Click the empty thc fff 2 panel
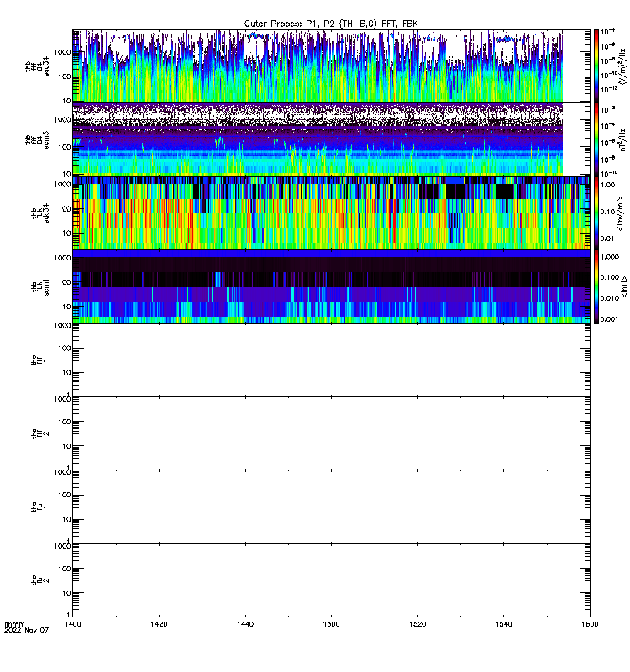This screenshot has width=630, height=672. 331,433
